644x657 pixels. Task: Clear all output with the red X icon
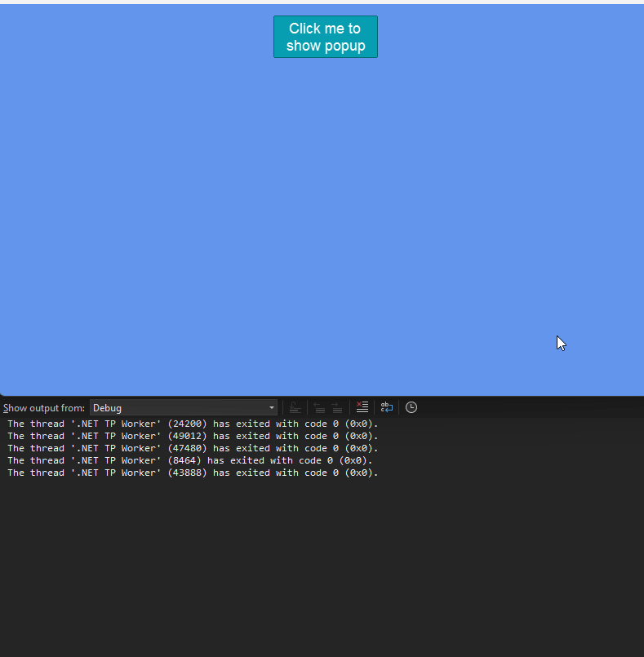point(362,407)
